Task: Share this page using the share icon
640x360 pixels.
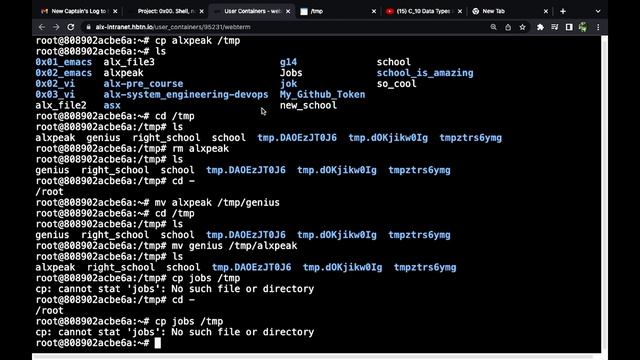Action: point(508,27)
